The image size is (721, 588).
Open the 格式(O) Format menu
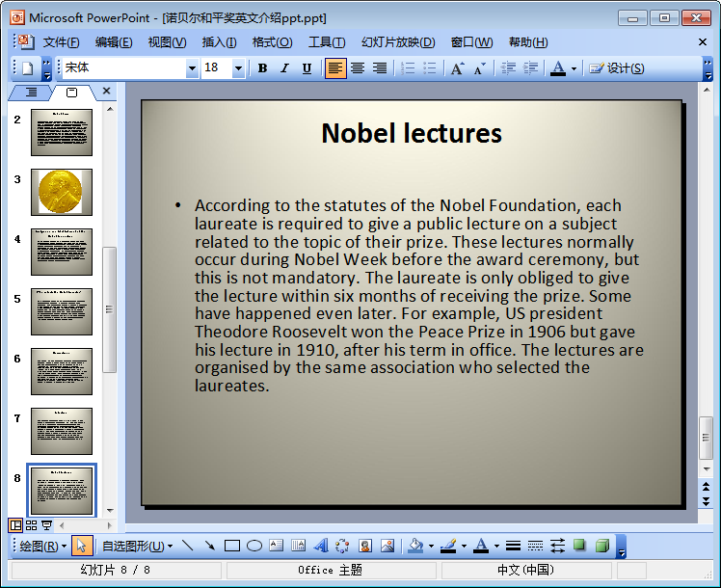point(272,42)
